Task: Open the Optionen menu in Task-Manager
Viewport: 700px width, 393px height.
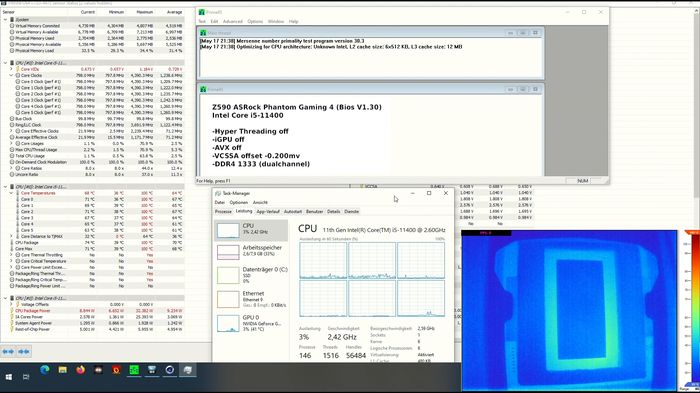Action: [238, 202]
